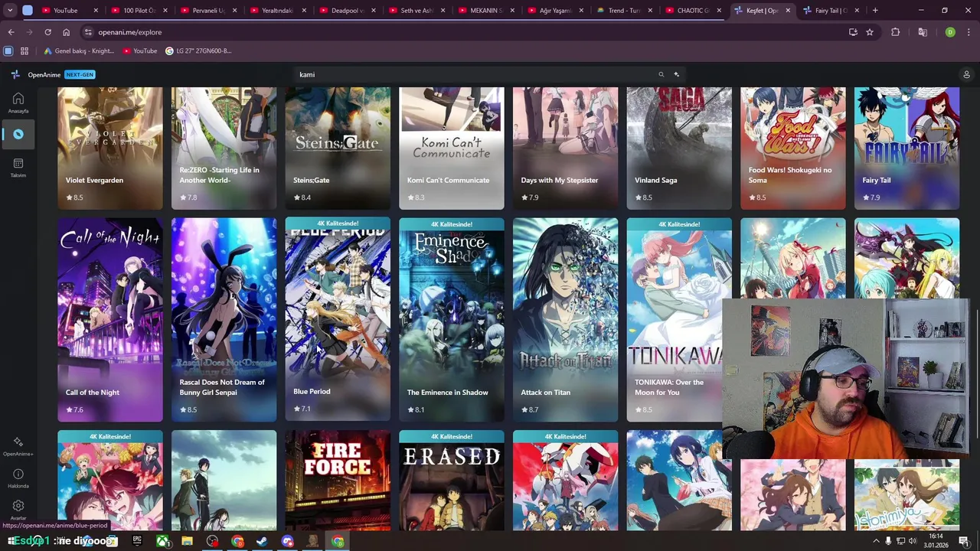Open the notifications icon in taskbar
Image resolution: width=980 pixels, height=551 pixels.
(964, 541)
